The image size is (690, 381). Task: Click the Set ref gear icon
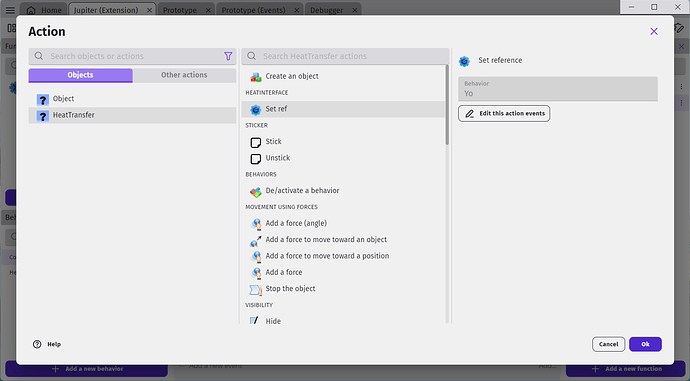pos(255,109)
